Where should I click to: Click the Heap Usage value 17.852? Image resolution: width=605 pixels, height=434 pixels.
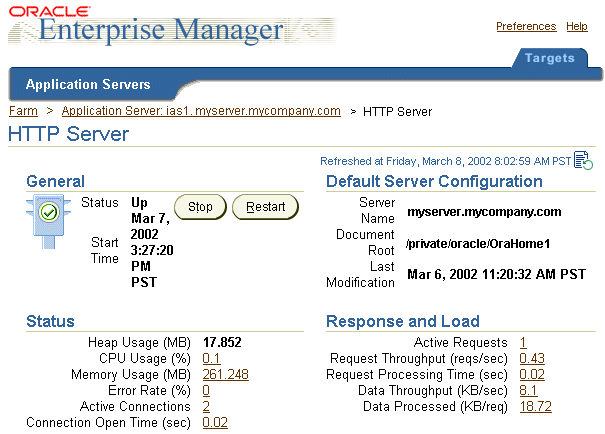(222, 342)
